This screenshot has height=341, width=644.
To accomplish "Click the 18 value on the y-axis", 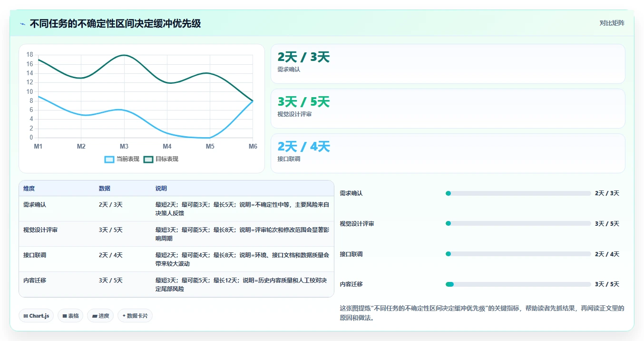I will 30,55.
